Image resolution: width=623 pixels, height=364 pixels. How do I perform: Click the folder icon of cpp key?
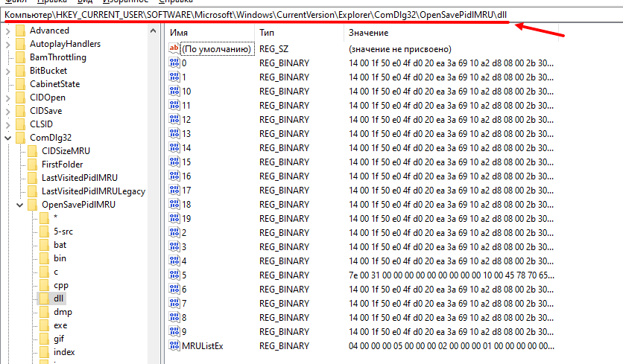coord(44,285)
